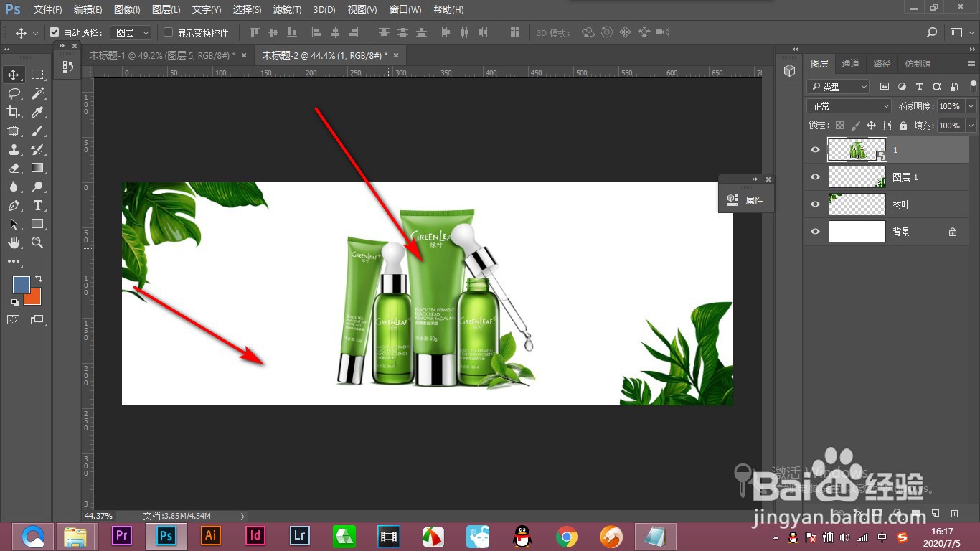Expand status bar info arrow
Image resolution: width=980 pixels, height=551 pixels.
pos(242,516)
